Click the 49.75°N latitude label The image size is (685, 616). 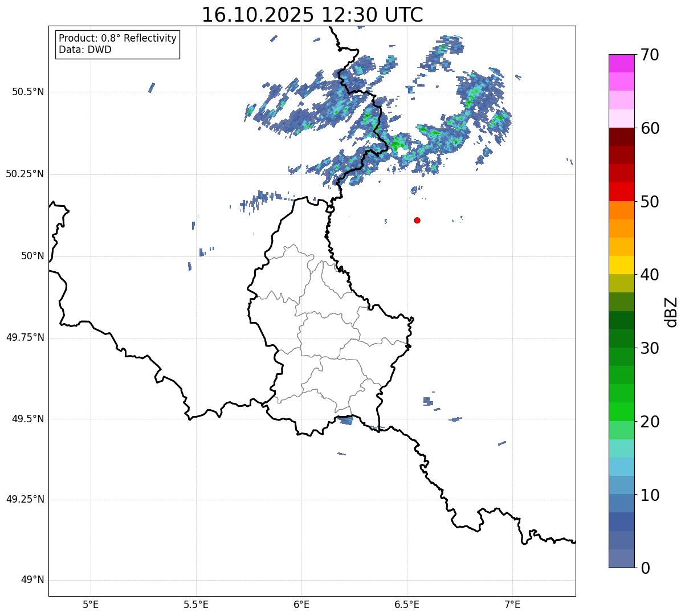pyautogui.click(x=25, y=337)
